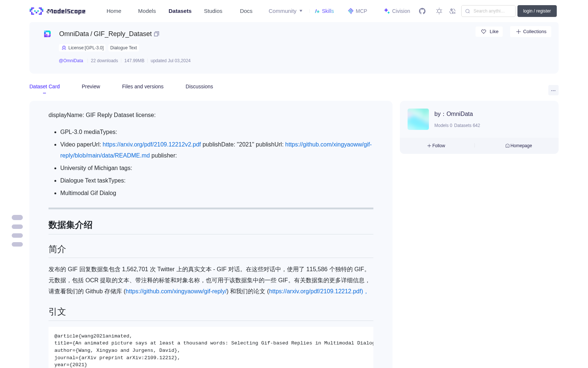
Task: Click the License GPL-3.0 tag
Action: (83, 48)
